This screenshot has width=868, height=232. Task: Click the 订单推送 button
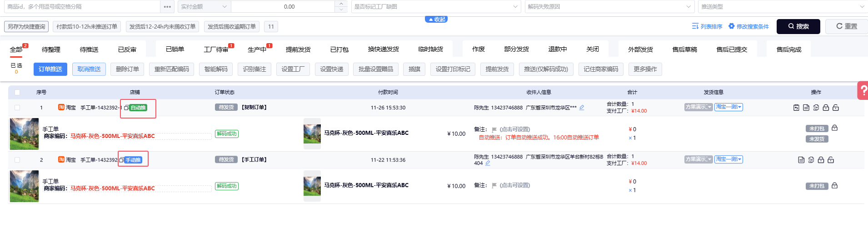50,69
